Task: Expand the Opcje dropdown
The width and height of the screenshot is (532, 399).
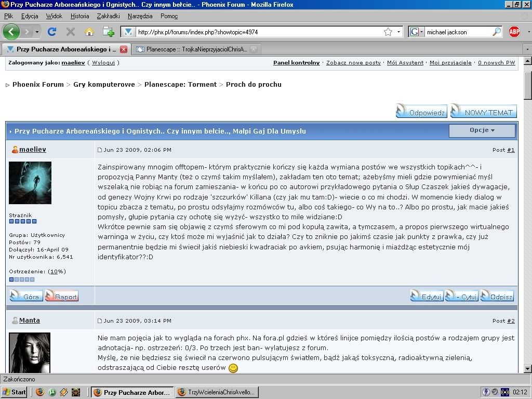Action: coord(482,130)
